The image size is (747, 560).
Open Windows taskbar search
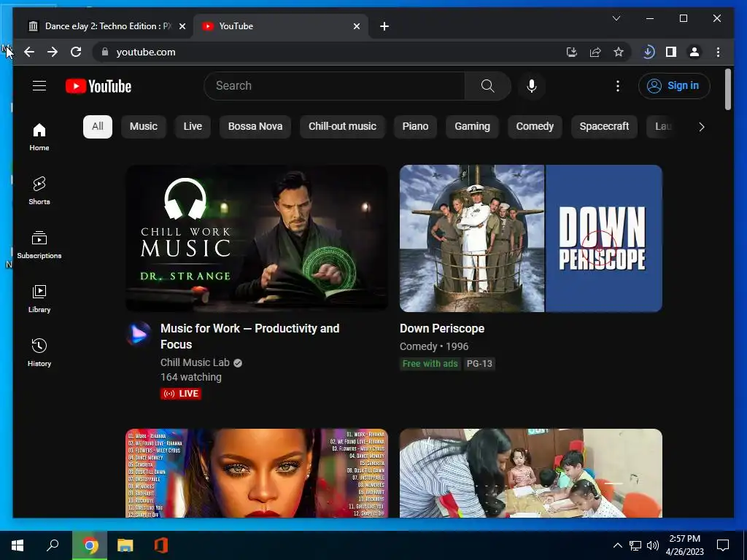53,545
